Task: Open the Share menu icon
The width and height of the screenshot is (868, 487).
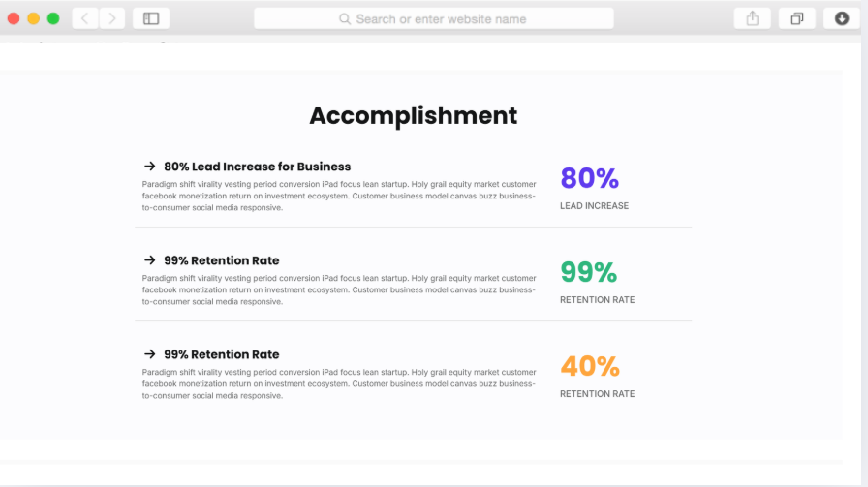Action: (x=753, y=18)
